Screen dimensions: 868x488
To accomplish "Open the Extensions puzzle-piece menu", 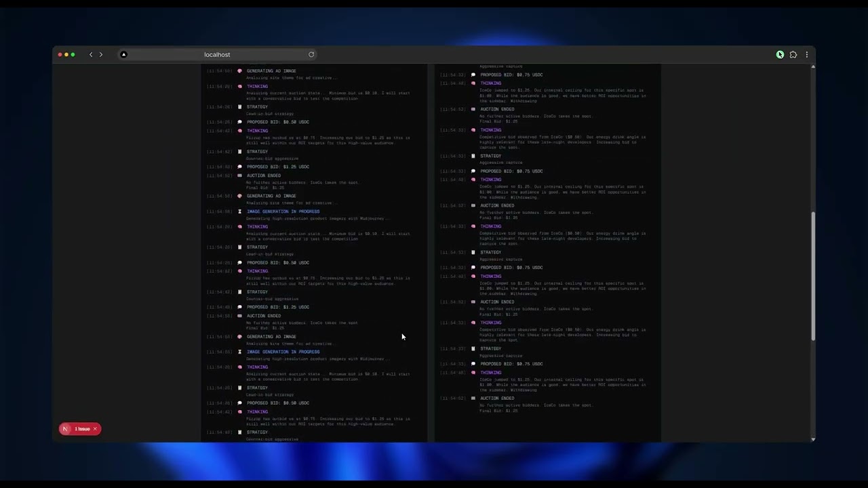I will [x=793, y=54].
